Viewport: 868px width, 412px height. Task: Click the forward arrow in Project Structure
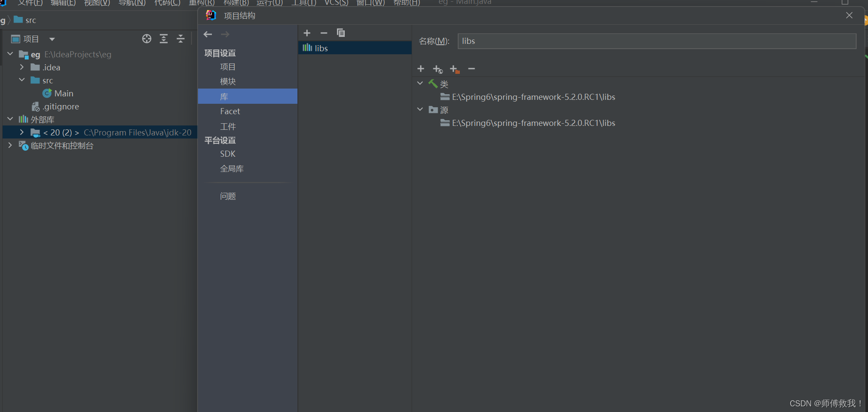[x=225, y=34]
